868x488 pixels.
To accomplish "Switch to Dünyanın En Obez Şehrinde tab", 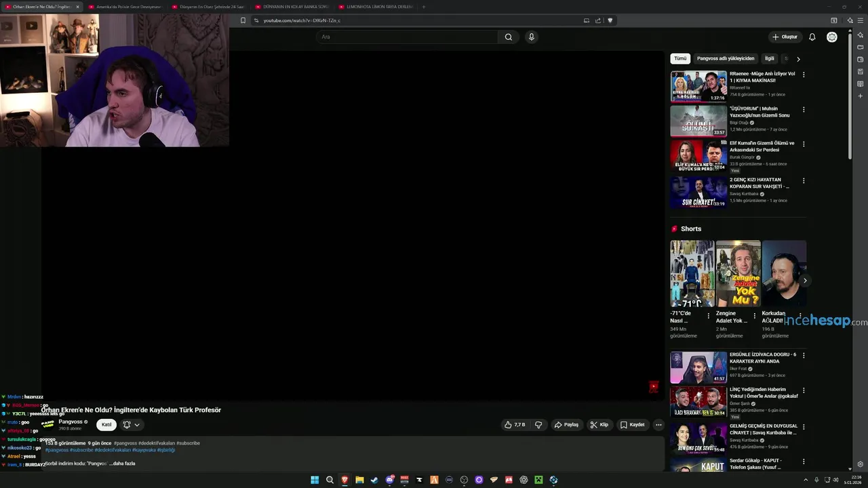I will point(208,7).
